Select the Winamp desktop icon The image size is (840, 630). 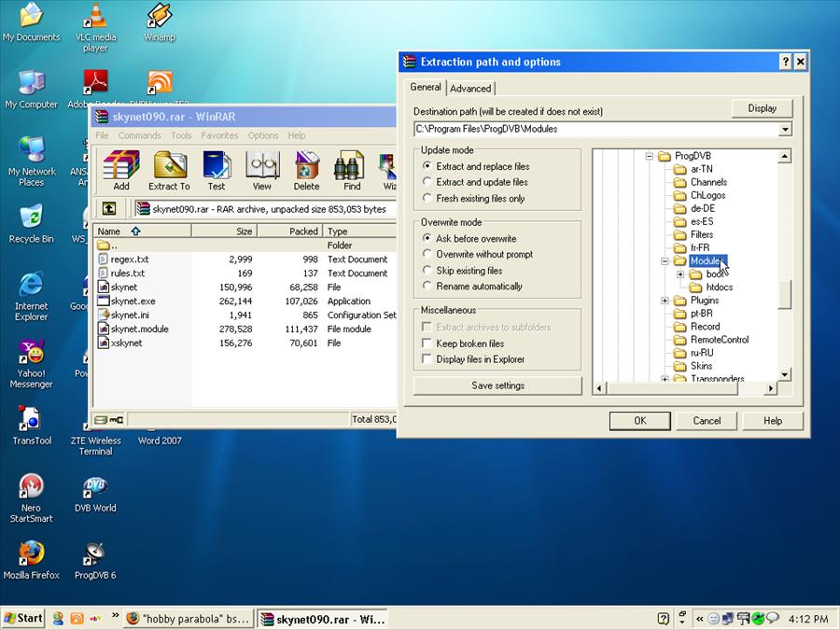coord(159,22)
